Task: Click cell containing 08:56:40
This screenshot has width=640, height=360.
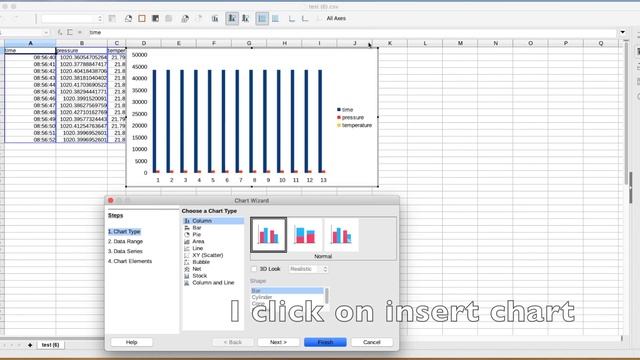Action: click(30, 58)
